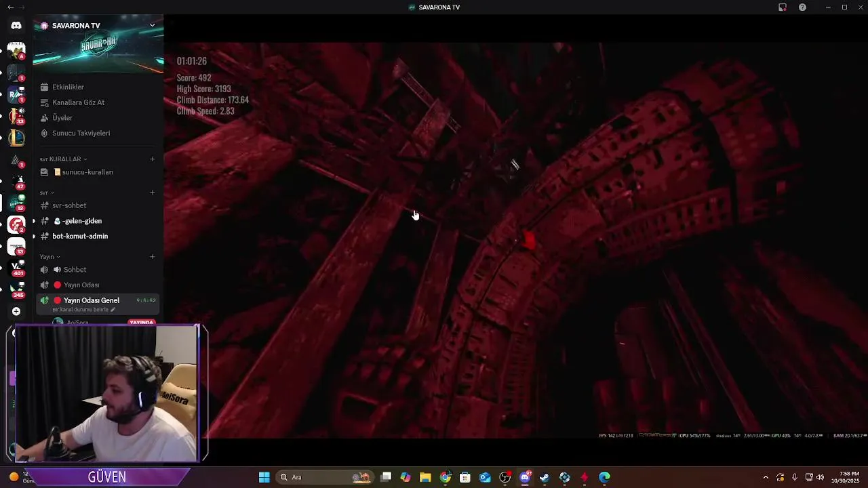Add a channel to svr KURALLAR category
Screen dimensions: 868x488
click(153, 159)
